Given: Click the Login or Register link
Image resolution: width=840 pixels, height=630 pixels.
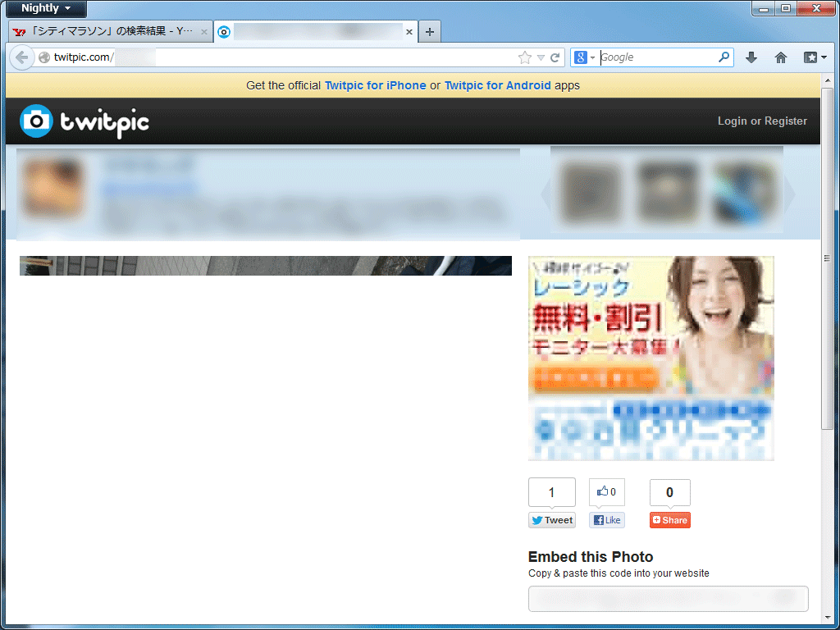Looking at the screenshot, I should click(762, 121).
